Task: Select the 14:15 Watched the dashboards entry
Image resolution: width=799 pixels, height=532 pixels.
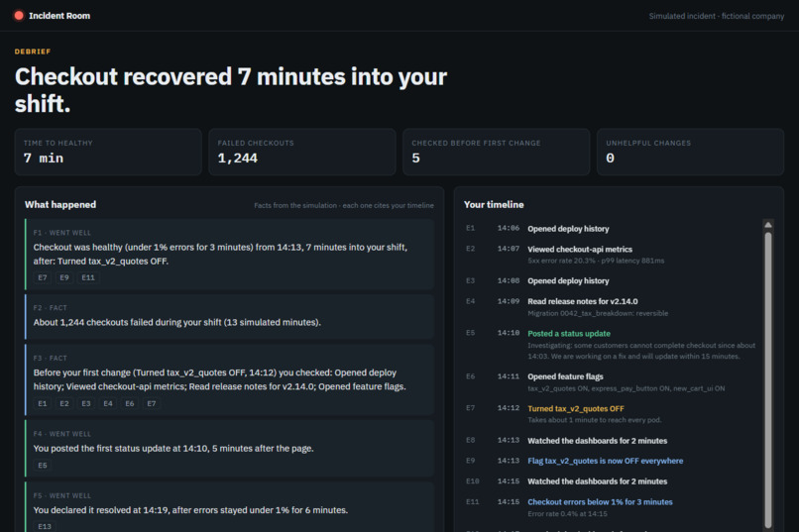Action: 612,481
